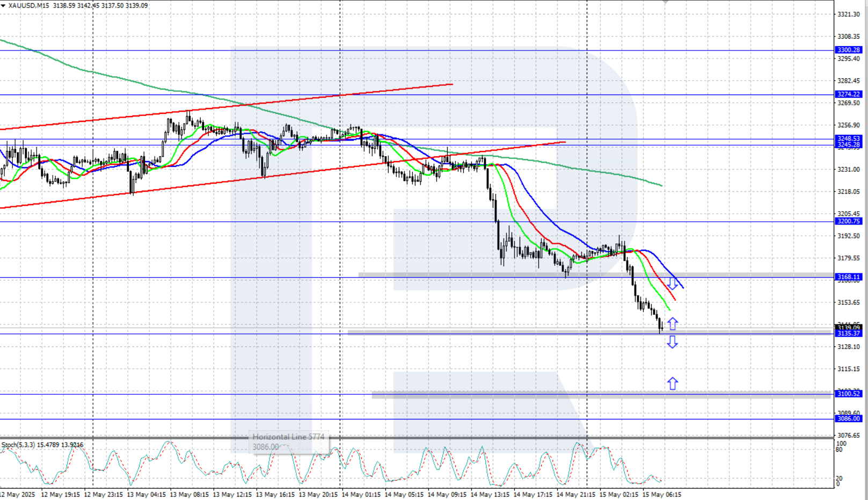Click the XAUUSD,M15 chart title
The image size is (868, 500).
28,5
